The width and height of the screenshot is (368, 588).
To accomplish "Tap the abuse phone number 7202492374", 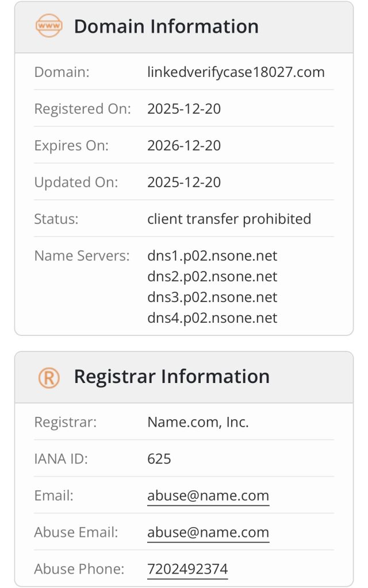I will click(x=187, y=569).
